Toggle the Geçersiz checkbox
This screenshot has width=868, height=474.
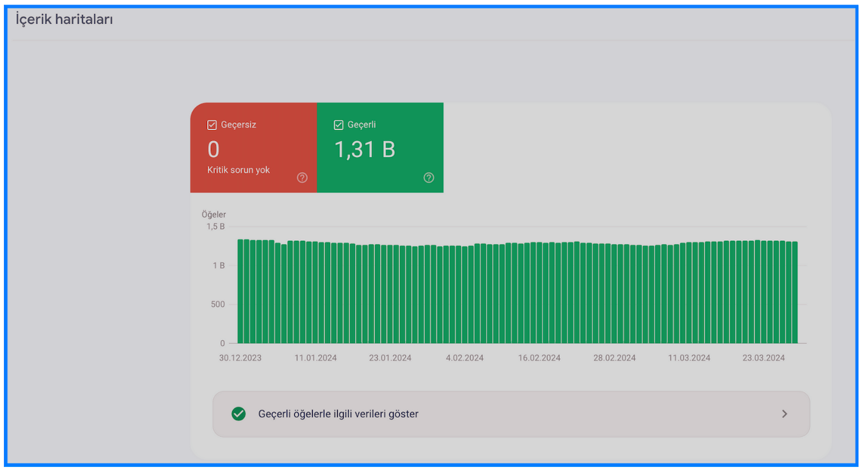click(x=212, y=125)
